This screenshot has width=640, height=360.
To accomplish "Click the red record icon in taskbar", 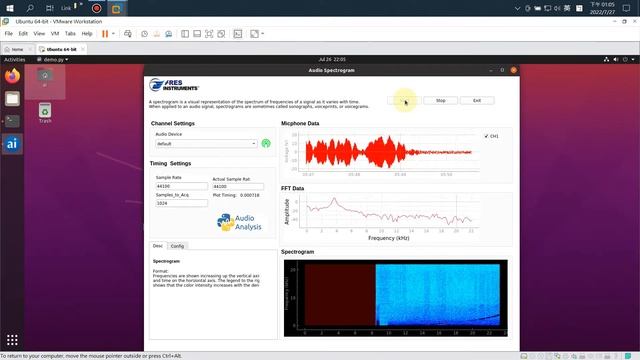I will tap(97, 8).
